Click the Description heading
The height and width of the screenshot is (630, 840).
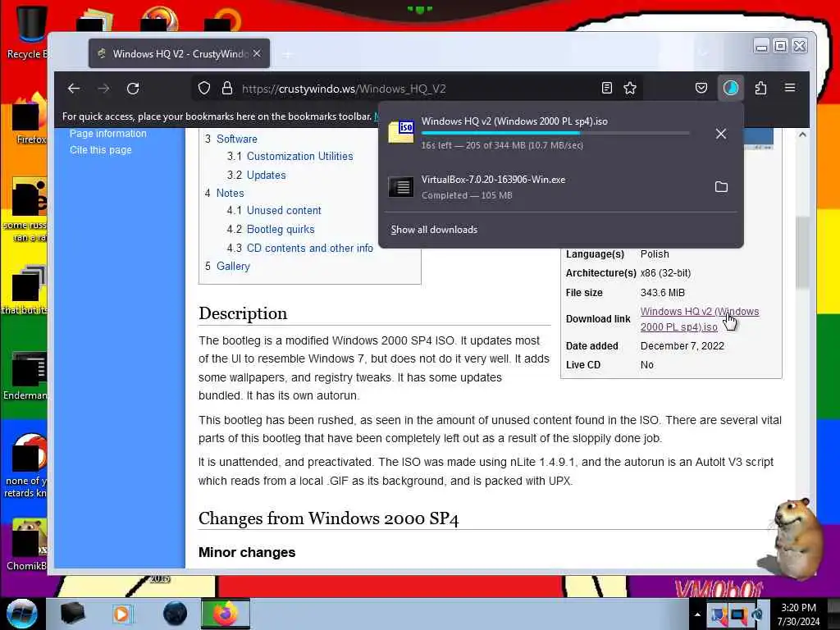(x=243, y=313)
